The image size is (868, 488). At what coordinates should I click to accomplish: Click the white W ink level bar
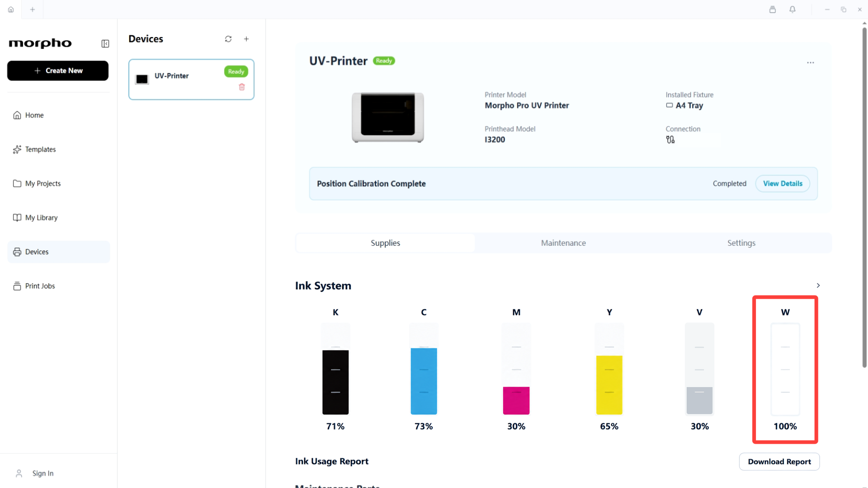click(785, 369)
